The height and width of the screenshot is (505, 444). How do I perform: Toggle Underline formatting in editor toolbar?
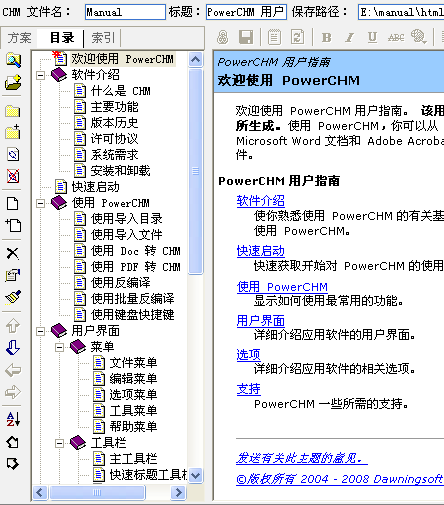coord(372,37)
